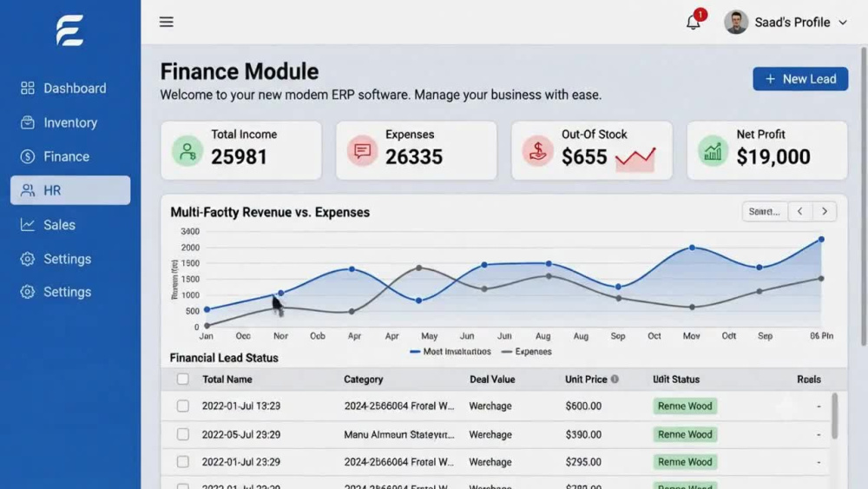Click Renne Wood badge in $600.00 row
Viewport: 868px width, 489px height.
pos(685,406)
